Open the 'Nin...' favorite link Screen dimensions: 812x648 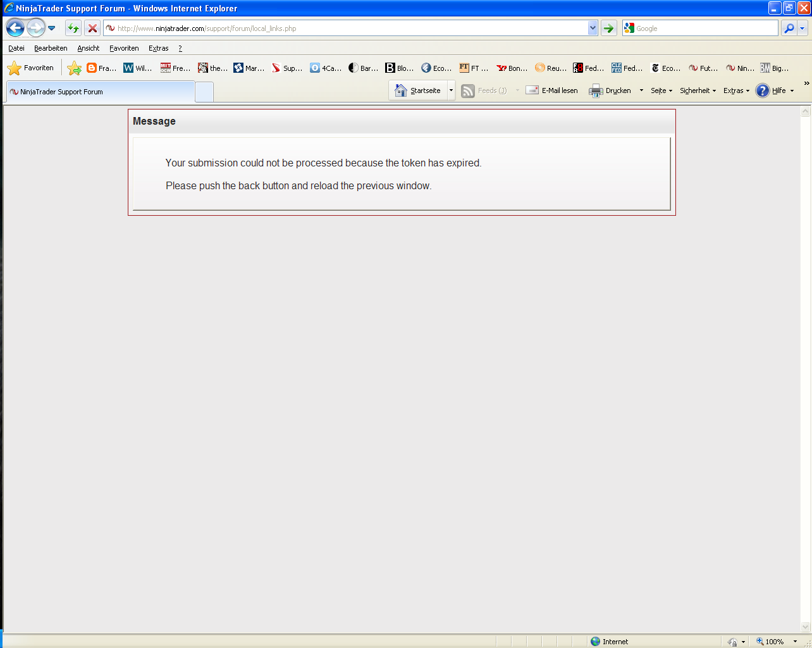coord(741,68)
